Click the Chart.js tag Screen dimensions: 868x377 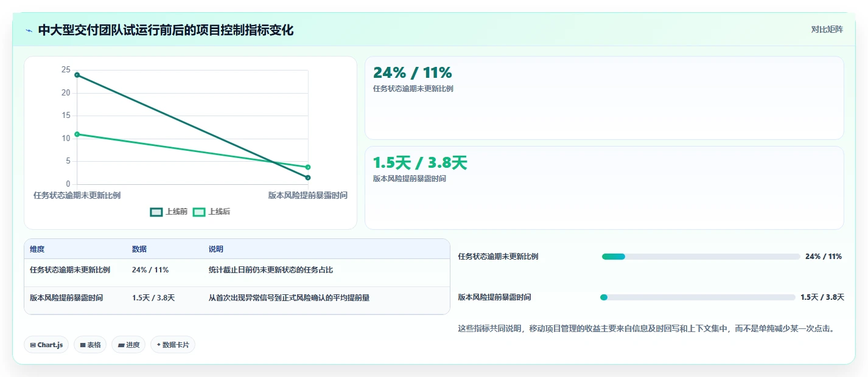[47, 345]
